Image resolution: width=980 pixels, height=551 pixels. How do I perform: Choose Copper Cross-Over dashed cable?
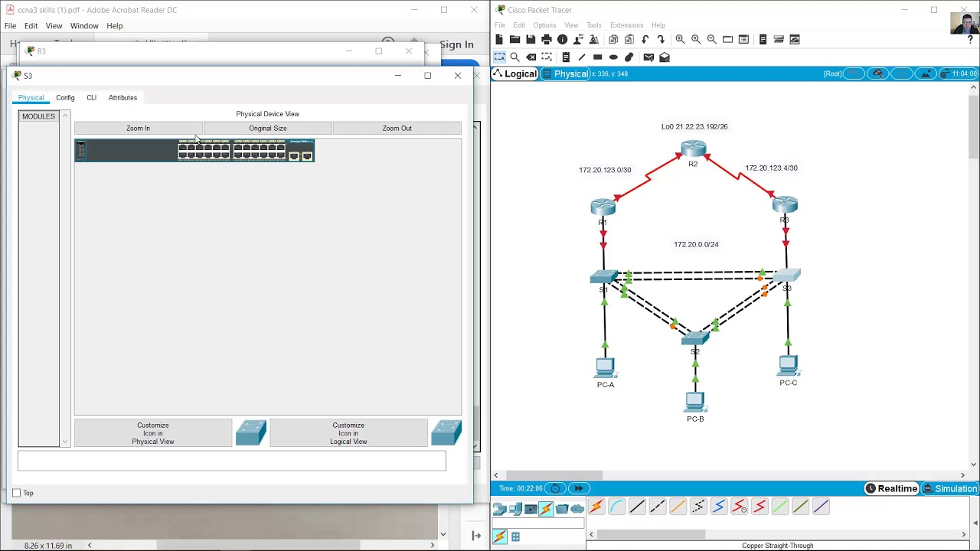click(x=658, y=507)
